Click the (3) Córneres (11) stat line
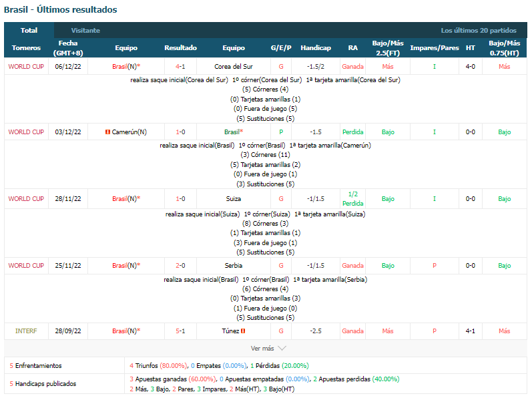 click(x=265, y=155)
